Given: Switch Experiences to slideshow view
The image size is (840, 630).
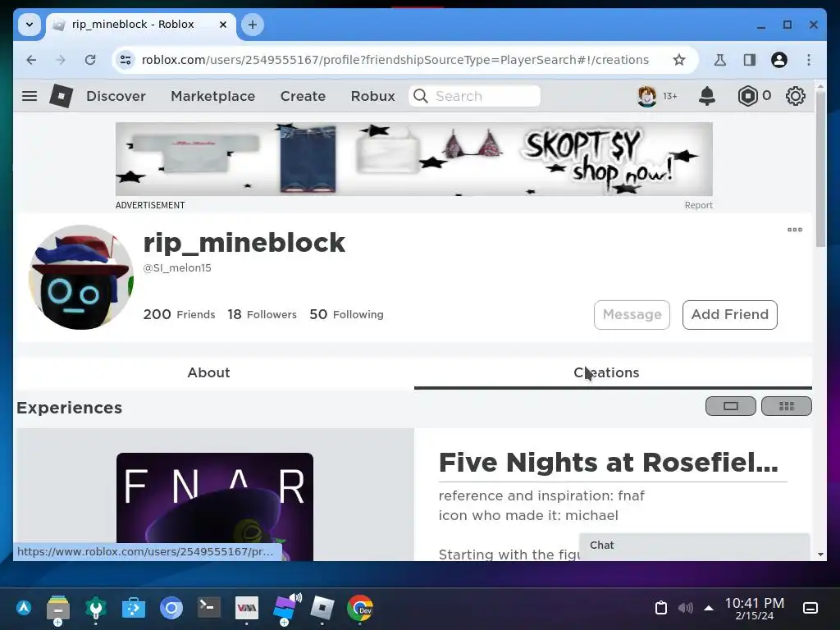Looking at the screenshot, I should [x=731, y=406].
